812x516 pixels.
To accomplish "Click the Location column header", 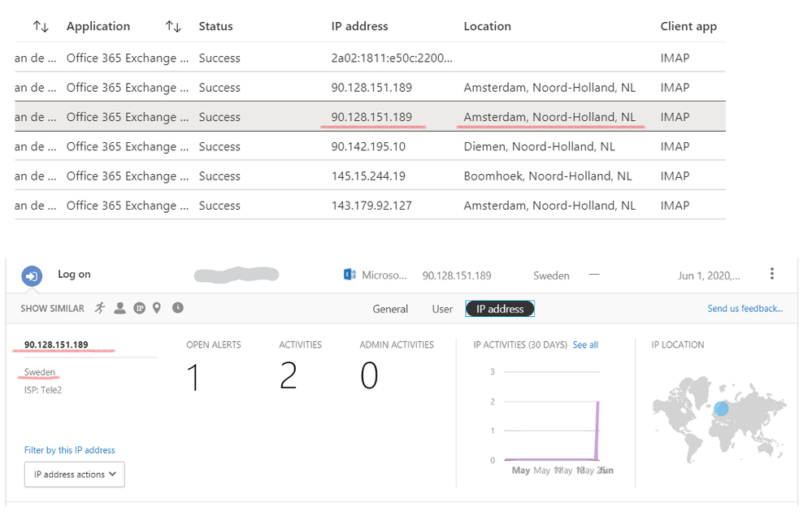I will tap(488, 26).
